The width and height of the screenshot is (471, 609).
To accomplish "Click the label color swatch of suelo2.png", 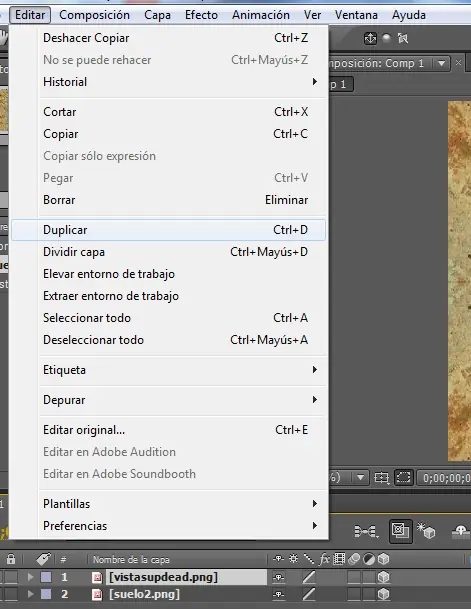I will tap(46, 594).
